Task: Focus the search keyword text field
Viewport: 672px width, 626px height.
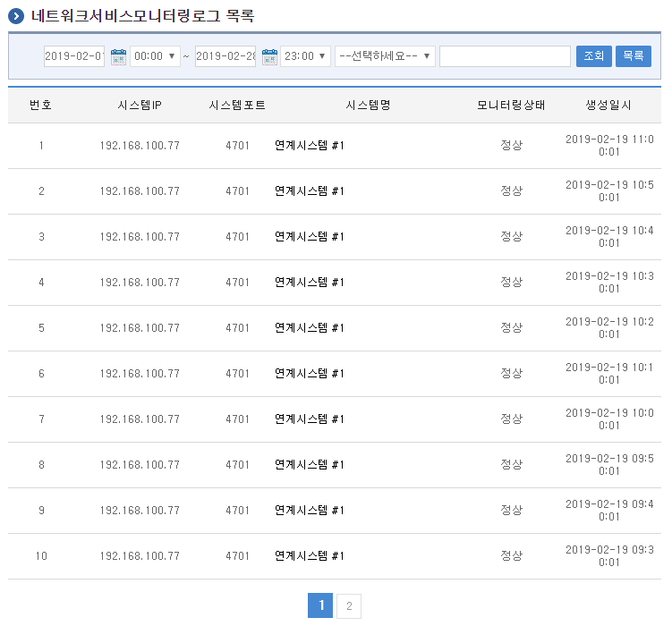Action: click(x=505, y=56)
